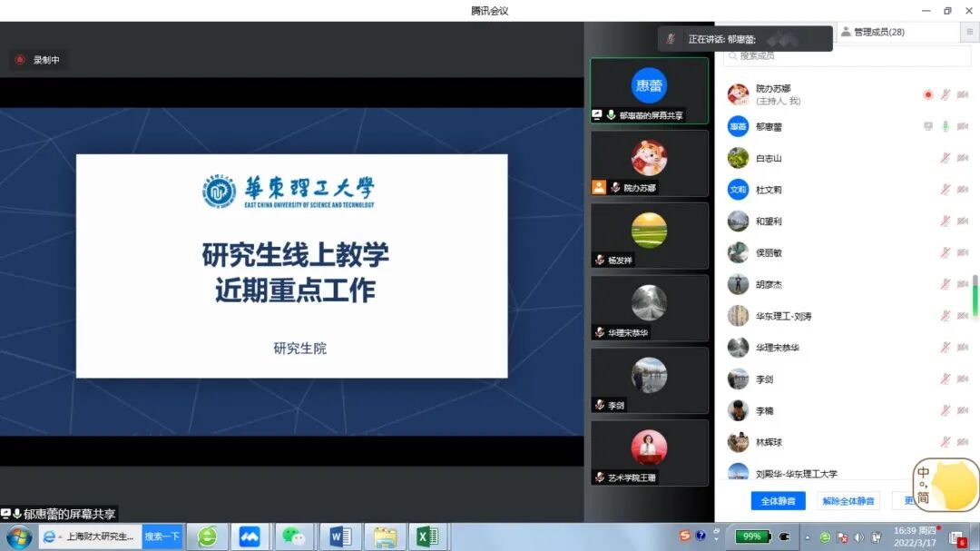Click the 解除全体静音 button
The height and width of the screenshot is (551, 980).
[849, 500]
